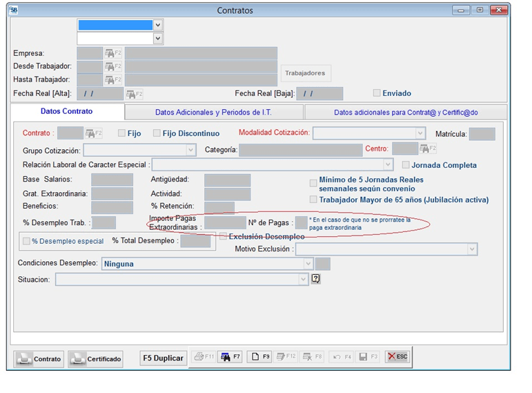Click the F3 save disk icon
The width and height of the screenshot is (532, 393).
pyautogui.click(x=368, y=357)
